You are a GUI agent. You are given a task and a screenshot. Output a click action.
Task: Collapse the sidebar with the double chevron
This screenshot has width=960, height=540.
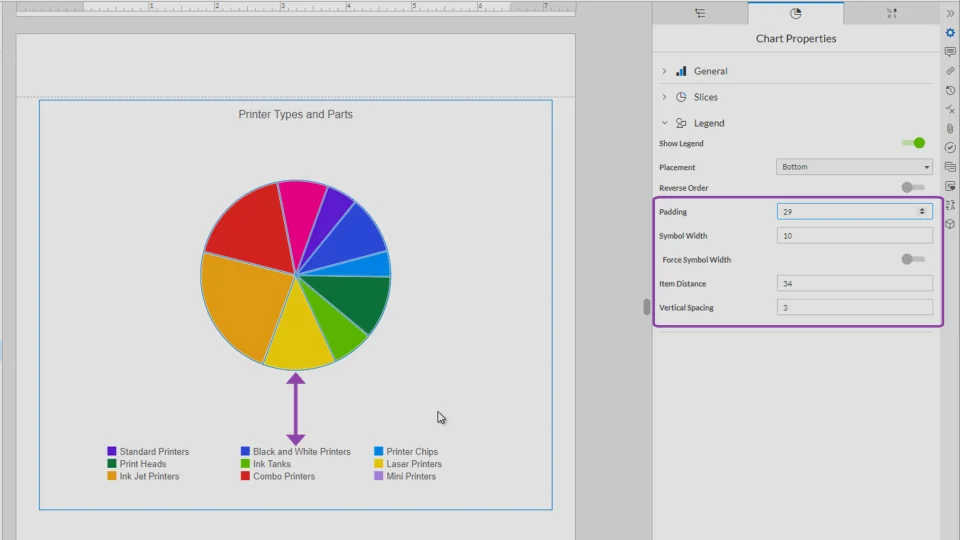(950, 13)
